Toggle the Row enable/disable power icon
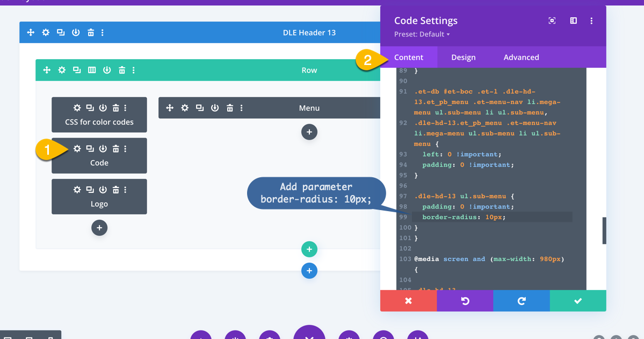644x339 pixels. (107, 70)
